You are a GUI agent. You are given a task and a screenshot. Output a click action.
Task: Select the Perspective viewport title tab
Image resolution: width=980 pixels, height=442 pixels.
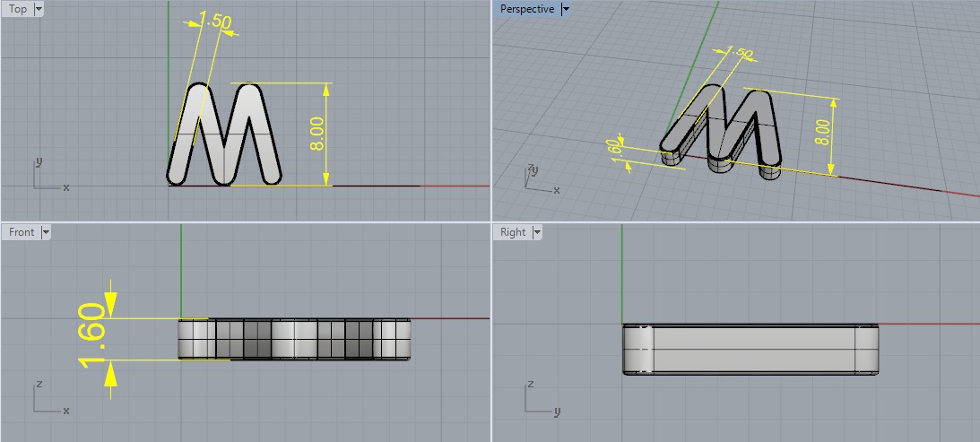pos(527,9)
